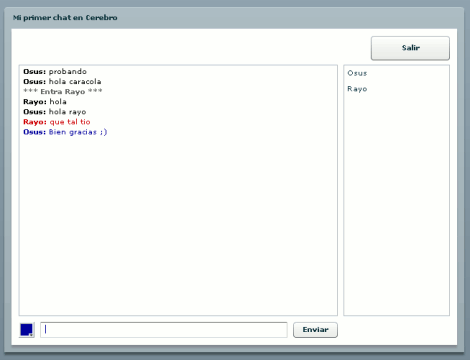Viewport: 470px width, 360px height.
Task: Click the red 'Rayo:' sender name
Action: (35, 122)
